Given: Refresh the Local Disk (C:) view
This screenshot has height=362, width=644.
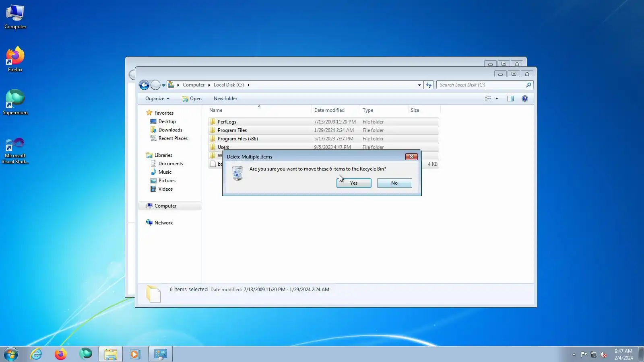Looking at the screenshot, I should pyautogui.click(x=429, y=85).
